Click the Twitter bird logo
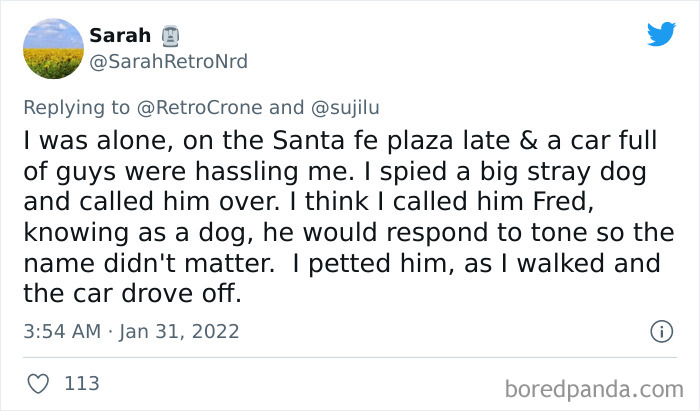Screen dimensions: 700x411 (x=661, y=35)
